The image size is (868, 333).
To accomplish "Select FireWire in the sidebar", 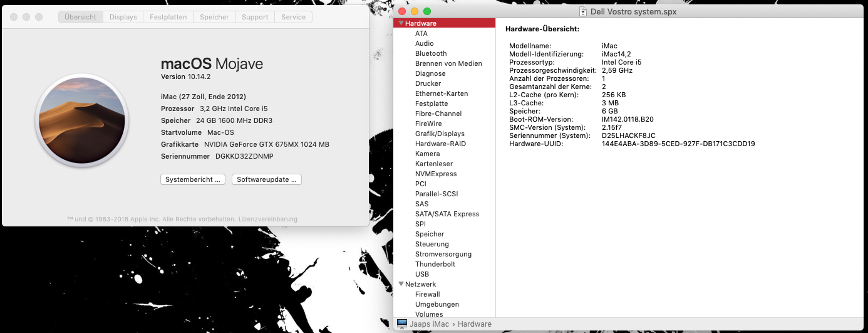I will point(445,124).
